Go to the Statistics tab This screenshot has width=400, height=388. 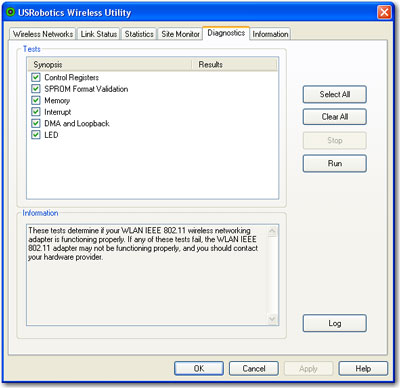click(x=139, y=34)
